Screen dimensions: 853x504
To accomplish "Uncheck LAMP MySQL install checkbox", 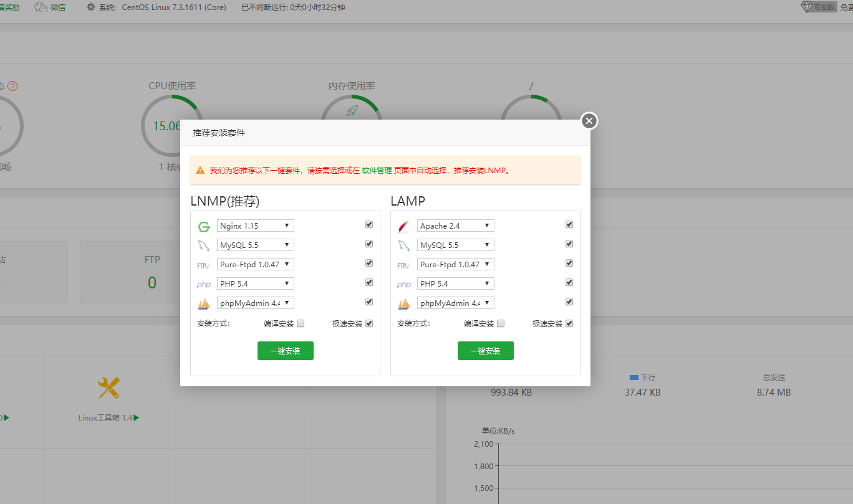I will point(569,244).
